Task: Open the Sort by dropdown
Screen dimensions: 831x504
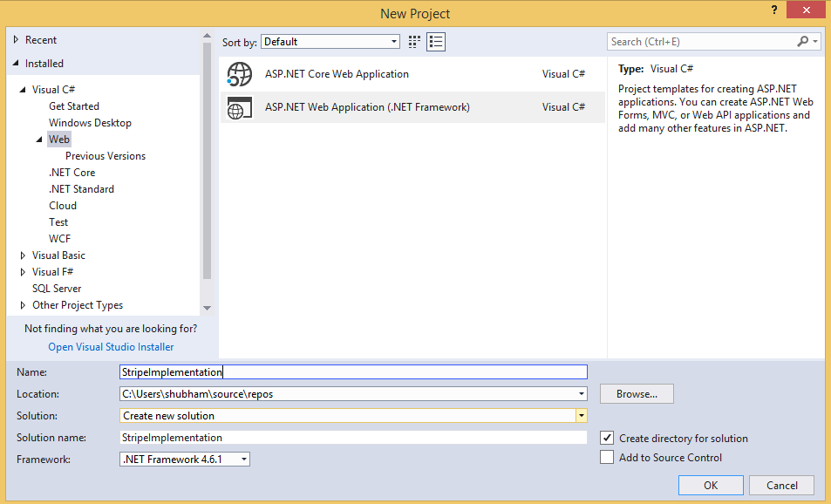Action: [x=330, y=42]
